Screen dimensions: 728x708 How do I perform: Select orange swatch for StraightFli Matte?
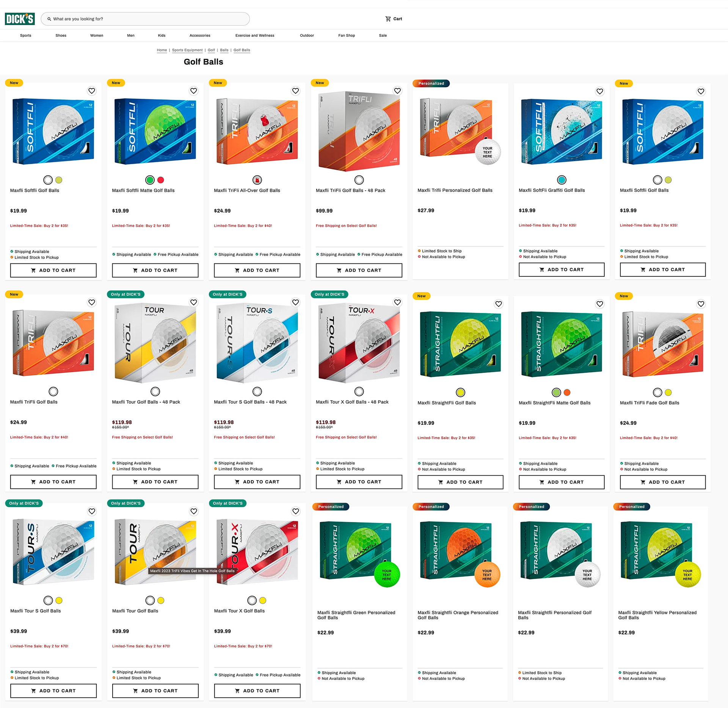[567, 392]
